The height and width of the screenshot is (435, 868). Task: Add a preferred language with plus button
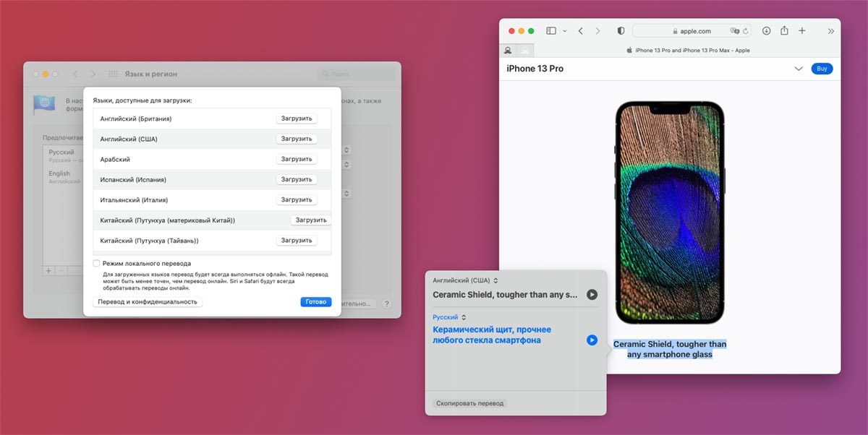coord(48,270)
